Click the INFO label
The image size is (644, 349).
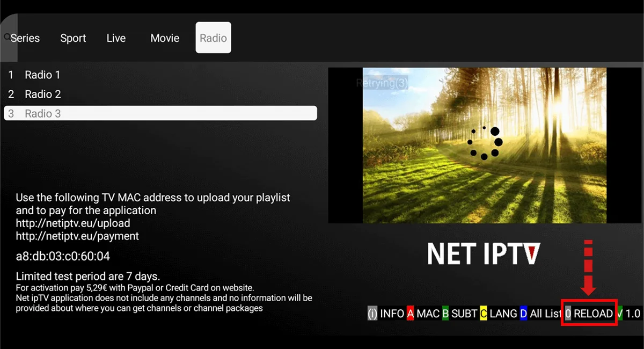tap(392, 314)
